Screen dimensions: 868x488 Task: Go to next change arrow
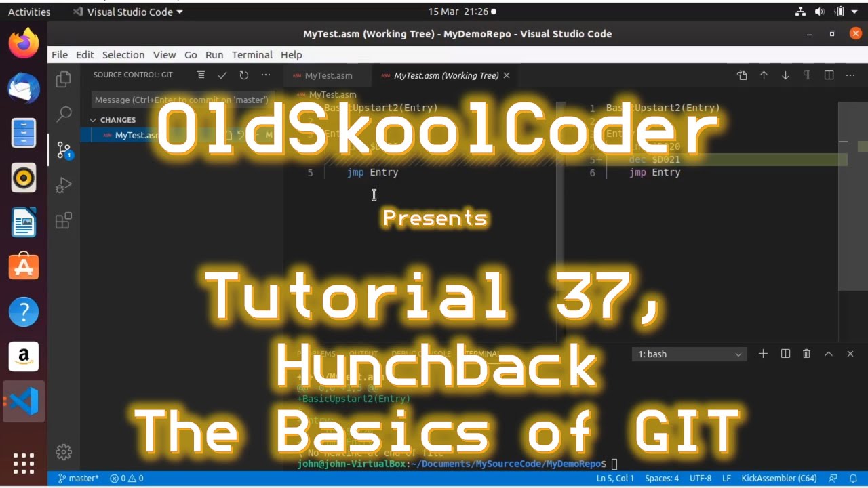785,75
